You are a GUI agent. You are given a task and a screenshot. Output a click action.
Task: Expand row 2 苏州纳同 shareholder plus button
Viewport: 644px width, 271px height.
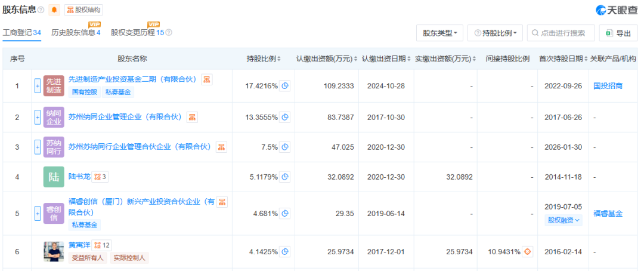click(x=38, y=117)
